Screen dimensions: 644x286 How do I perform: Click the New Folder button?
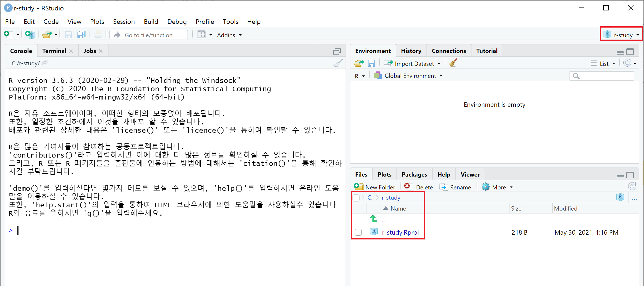click(375, 187)
